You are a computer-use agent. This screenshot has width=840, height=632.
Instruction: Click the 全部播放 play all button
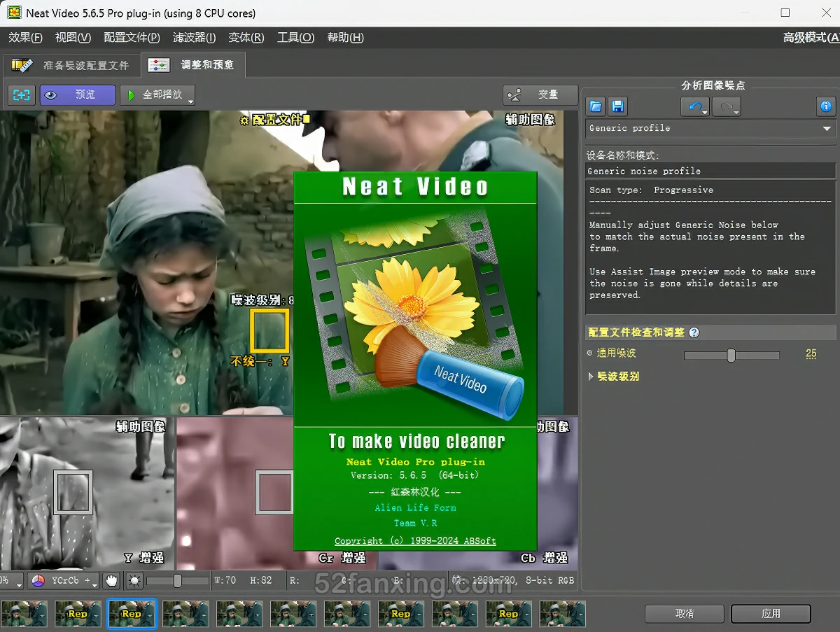[157, 95]
